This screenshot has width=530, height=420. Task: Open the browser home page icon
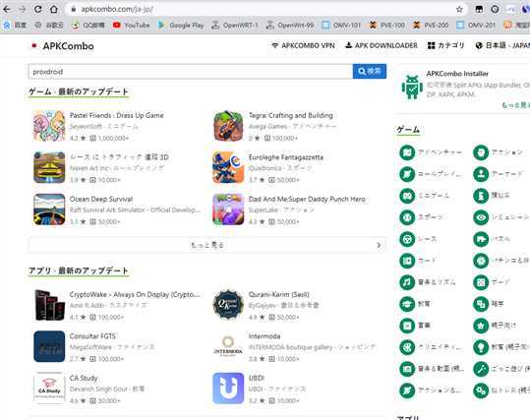point(54,9)
